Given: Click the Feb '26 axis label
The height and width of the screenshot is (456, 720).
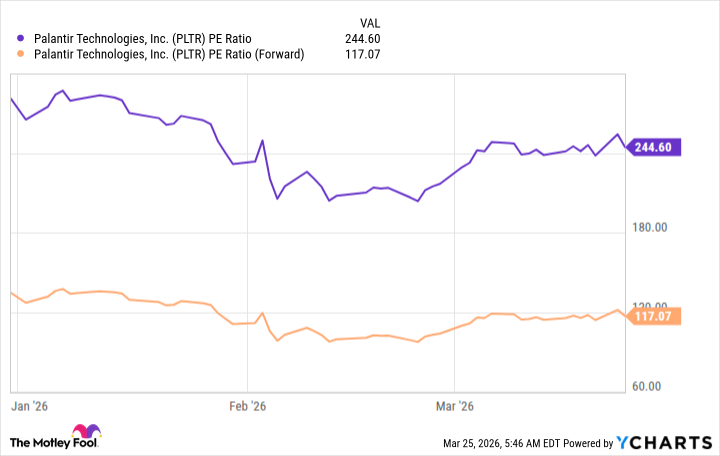Looking at the screenshot, I should click(x=246, y=406).
